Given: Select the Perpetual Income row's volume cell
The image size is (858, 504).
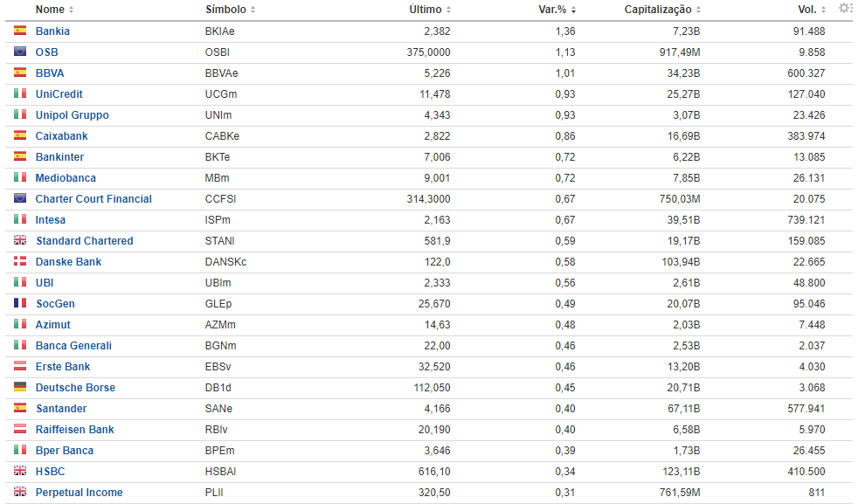Looking at the screenshot, I should pyautogui.click(x=816, y=493).
